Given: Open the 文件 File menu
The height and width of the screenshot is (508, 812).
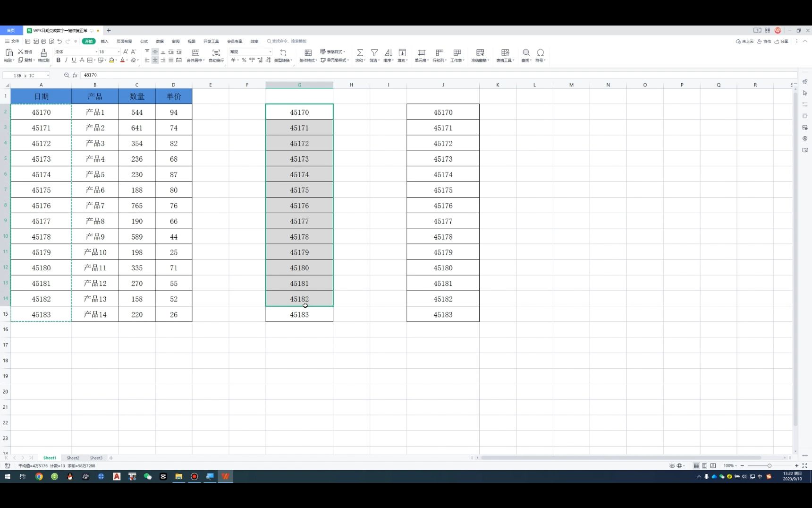Looking at the screenshot, I should (12, 42).
